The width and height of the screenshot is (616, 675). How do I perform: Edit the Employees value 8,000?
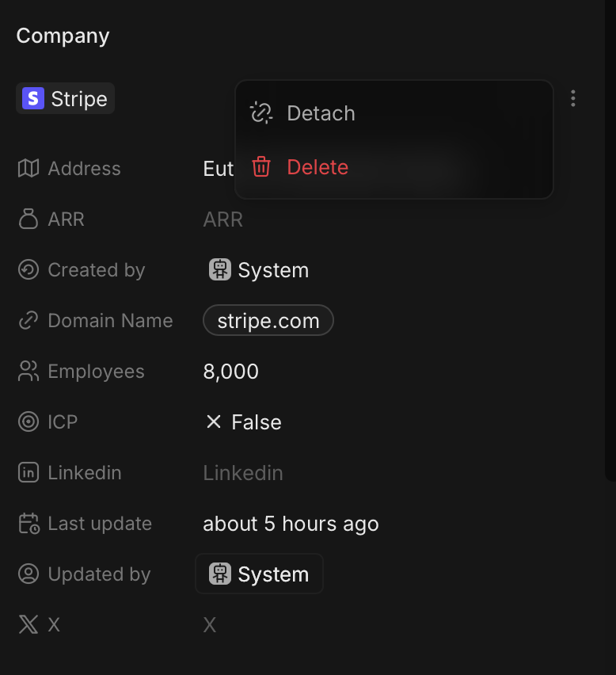tap(231, 372)
